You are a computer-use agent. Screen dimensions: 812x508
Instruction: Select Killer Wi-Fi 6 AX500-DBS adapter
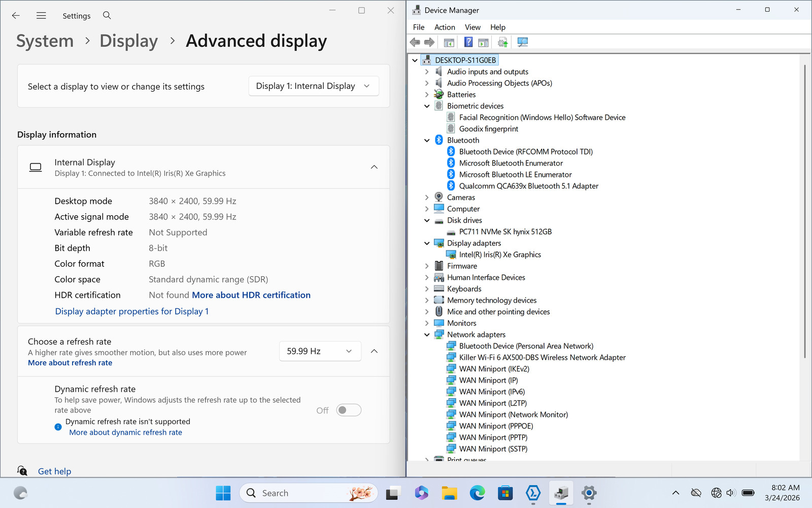click(543, 358)
